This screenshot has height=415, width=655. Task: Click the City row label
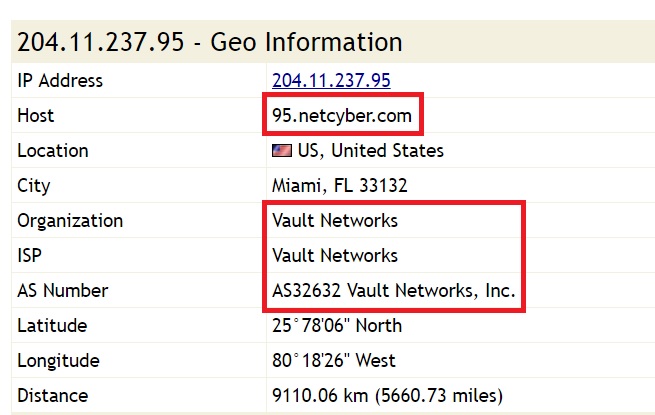34,186
